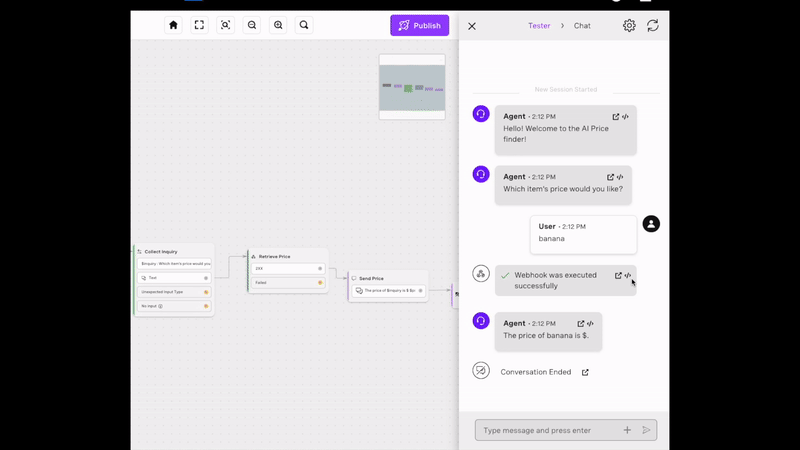Viewport: 800px width, 450px height.
Task: Zoom in on the flow canvas
Action: tap(278, 25)
